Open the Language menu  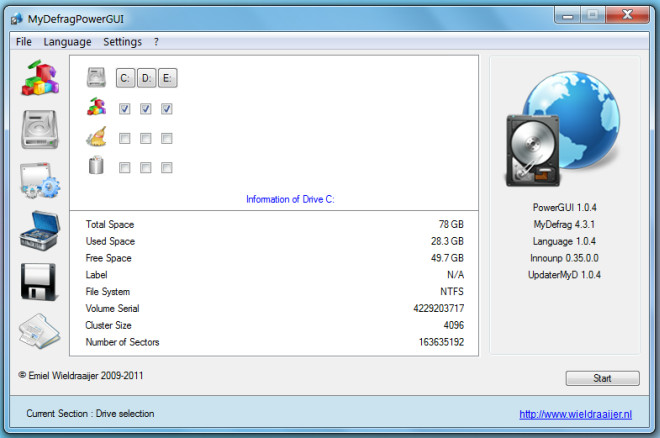(67, 42)
